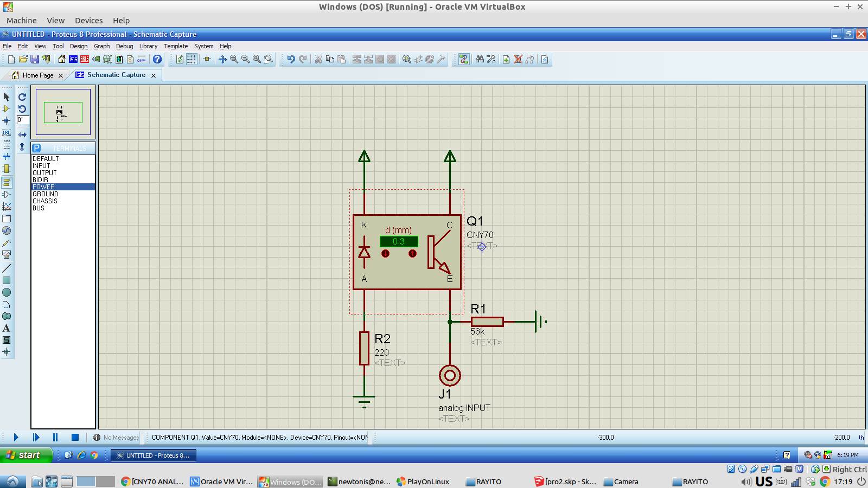Toggle the grid display icon

pyautogui.click(x=190, y=60)
